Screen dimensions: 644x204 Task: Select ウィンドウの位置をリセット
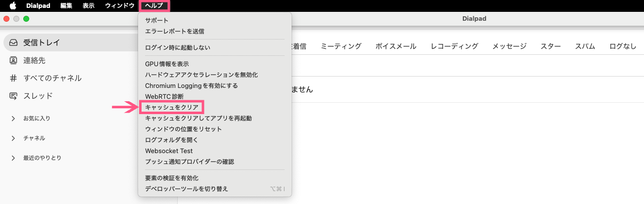215,129
